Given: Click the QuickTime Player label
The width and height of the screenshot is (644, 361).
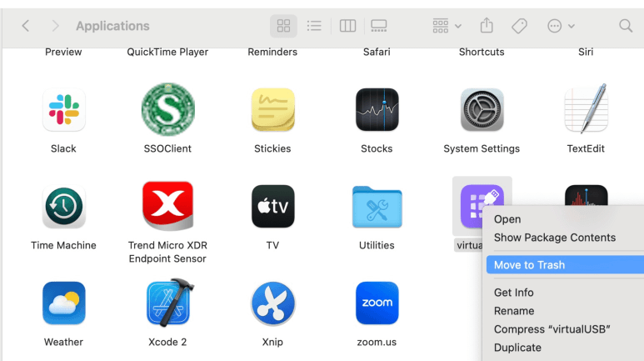Looking at the screenshot, I should coord(167,53).
